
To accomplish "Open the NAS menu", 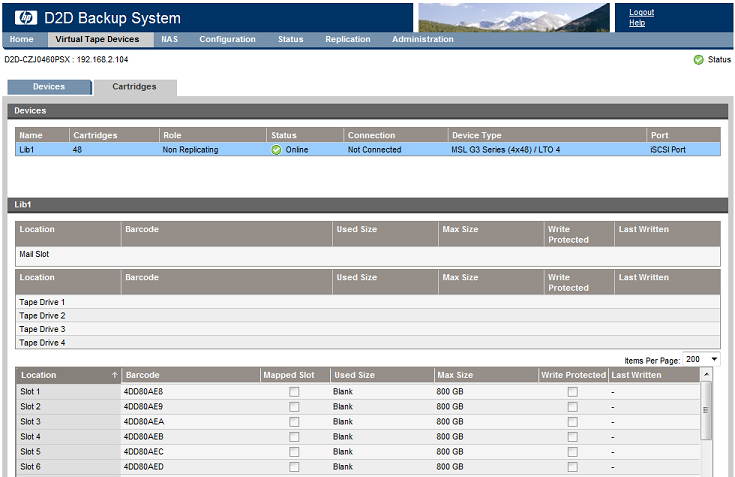I will [170, 39].
